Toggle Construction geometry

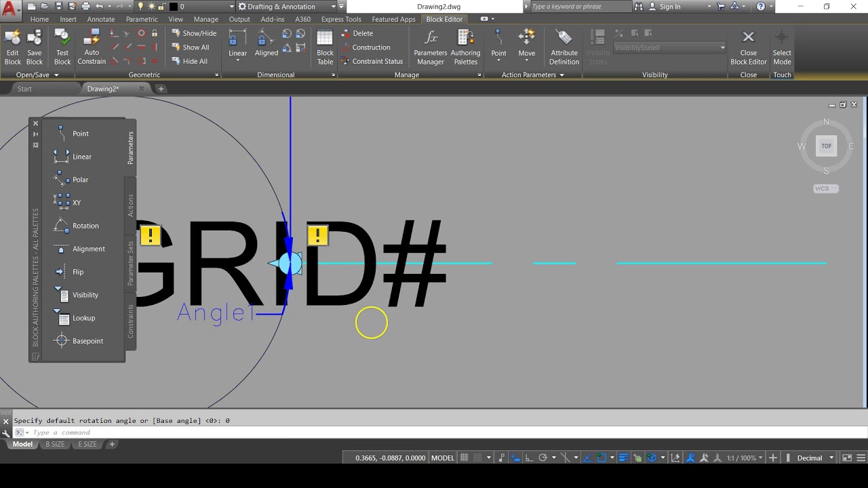tap(366, 47)
